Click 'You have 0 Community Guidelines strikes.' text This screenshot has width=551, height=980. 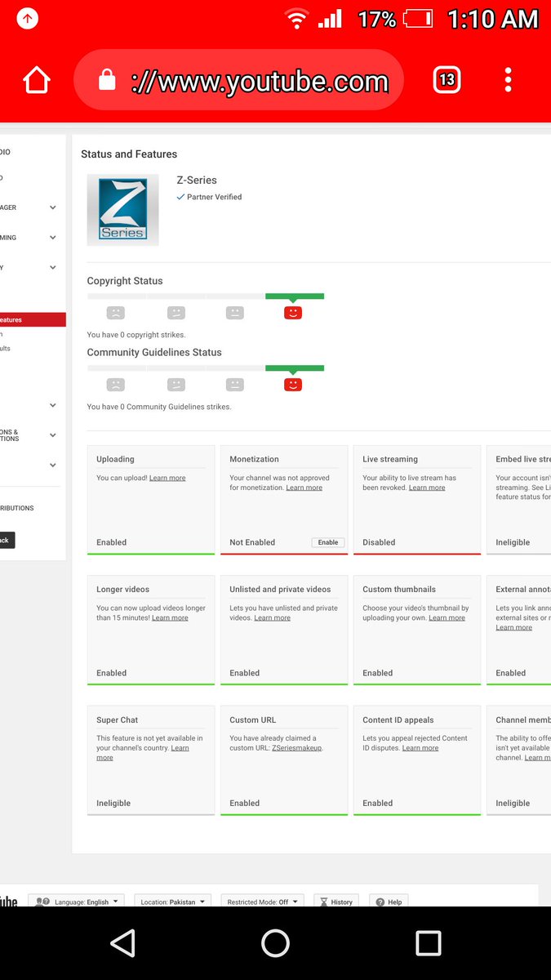pos(159,407)
